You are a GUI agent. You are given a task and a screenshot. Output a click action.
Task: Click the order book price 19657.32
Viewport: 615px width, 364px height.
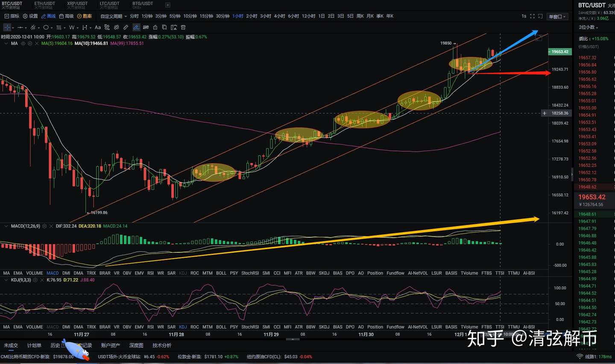[587, 58]
